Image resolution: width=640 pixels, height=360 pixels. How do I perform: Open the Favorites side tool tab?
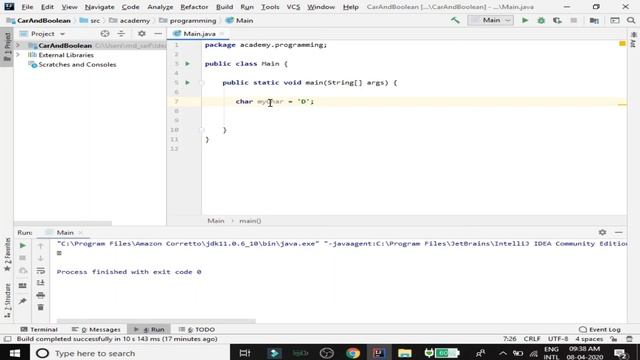point(7,255)
